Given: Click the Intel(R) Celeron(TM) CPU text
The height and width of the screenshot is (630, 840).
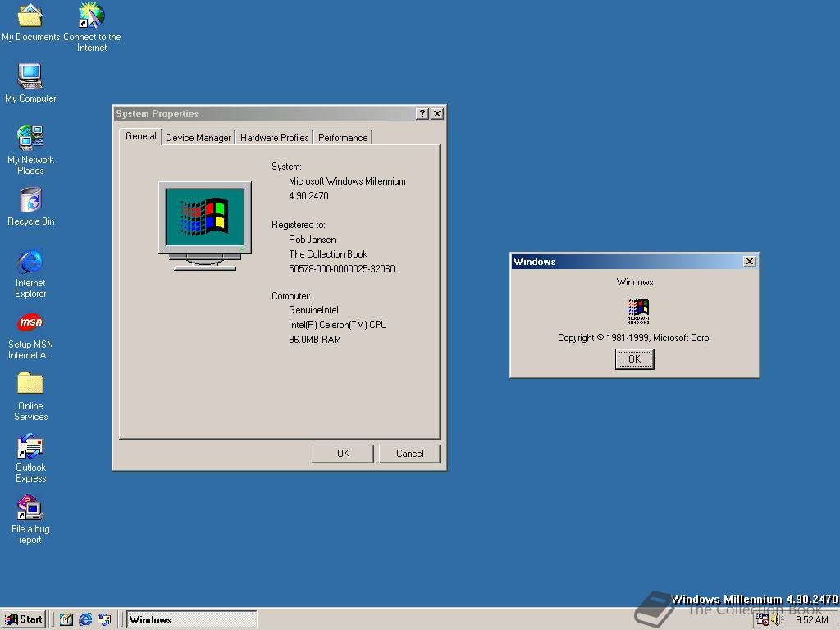Looking at the screenshot, I should click(337, 325).
